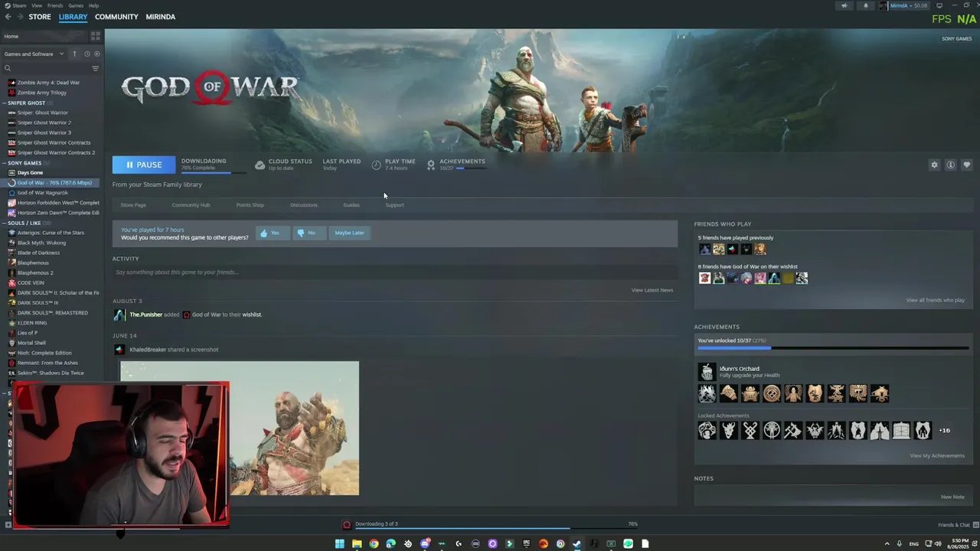Open the Guides link

tap(351, 205)
